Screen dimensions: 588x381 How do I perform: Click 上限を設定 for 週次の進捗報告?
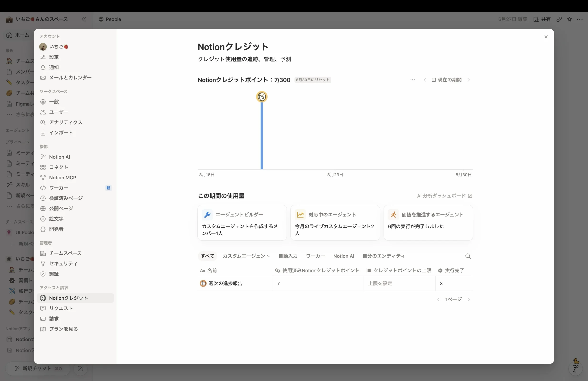380,284
